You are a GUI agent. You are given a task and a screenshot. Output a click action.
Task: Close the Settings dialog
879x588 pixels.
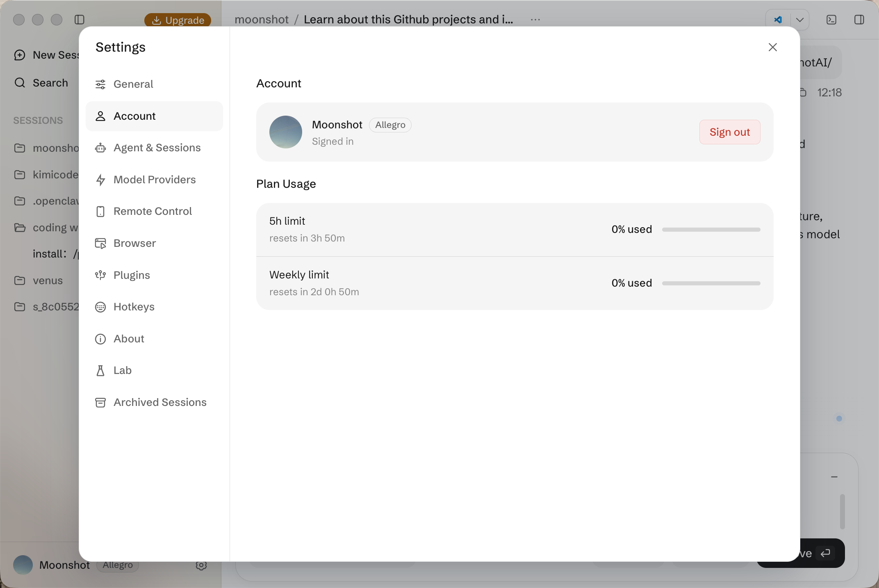(773, 47)
